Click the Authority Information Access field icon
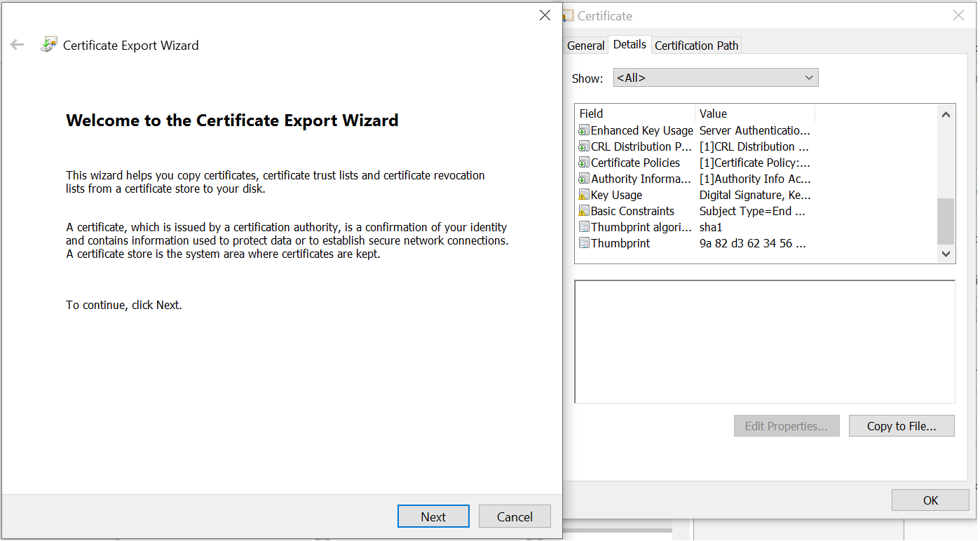Viewport: 980px width, 541px height. pos(584,179)
